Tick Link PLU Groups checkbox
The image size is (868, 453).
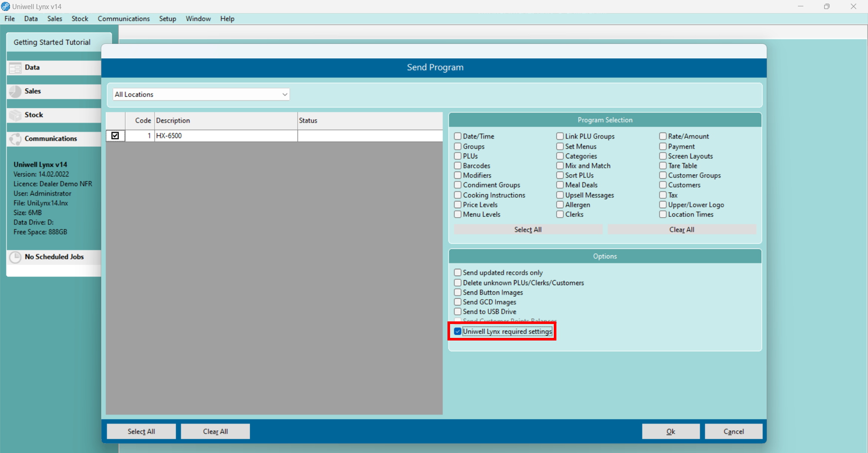pos(560,136)
